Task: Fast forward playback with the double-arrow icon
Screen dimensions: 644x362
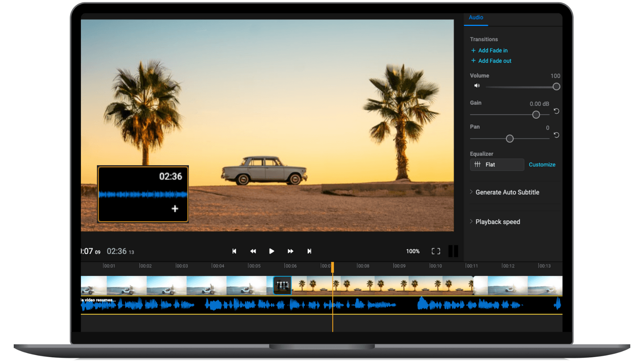Action: pos(291,251)
